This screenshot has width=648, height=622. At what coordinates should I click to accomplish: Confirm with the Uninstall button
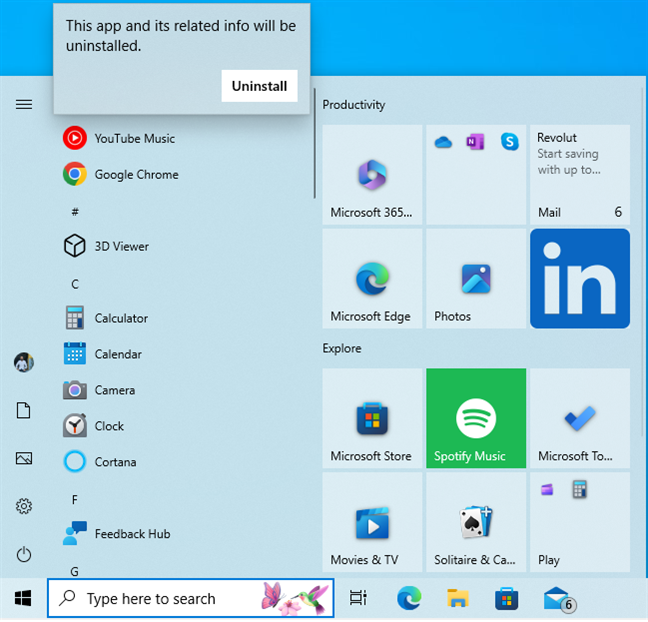[x=259, y=86]
